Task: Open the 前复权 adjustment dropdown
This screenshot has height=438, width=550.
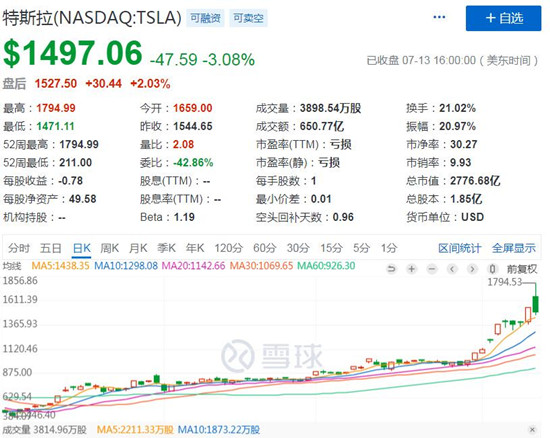Action: click(522, 269)
